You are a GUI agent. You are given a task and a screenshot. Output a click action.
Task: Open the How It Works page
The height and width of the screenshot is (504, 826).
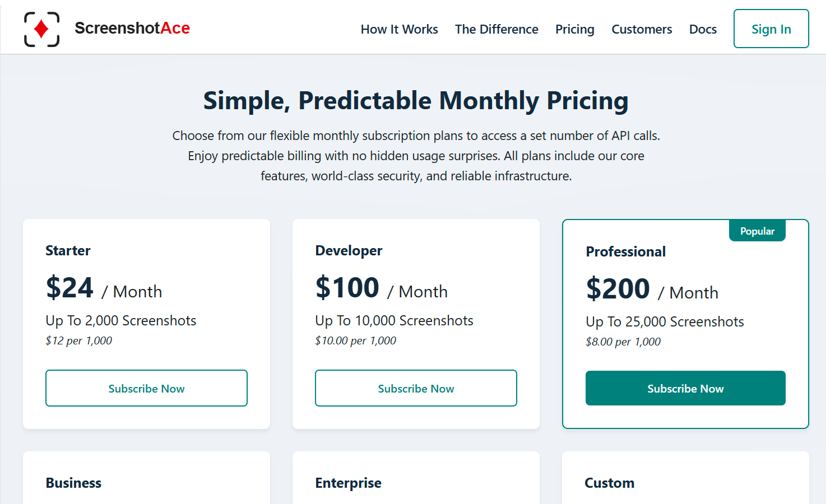(399, 29)
